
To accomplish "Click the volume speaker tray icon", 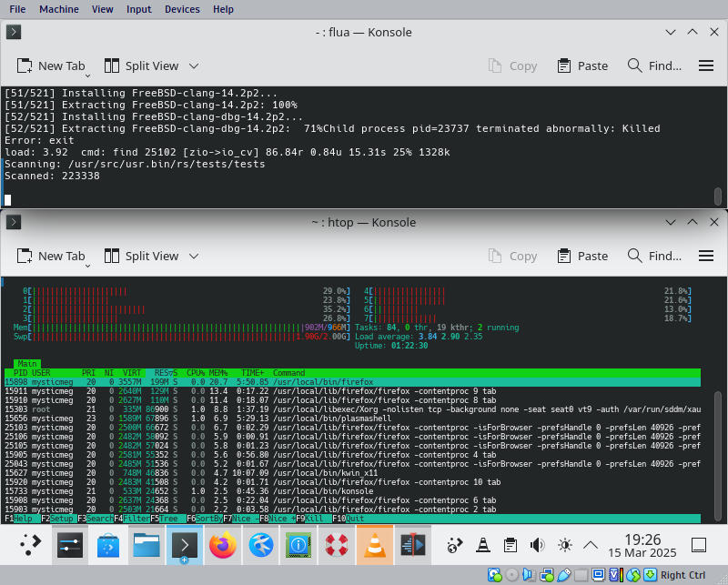I will coord(537,546).
